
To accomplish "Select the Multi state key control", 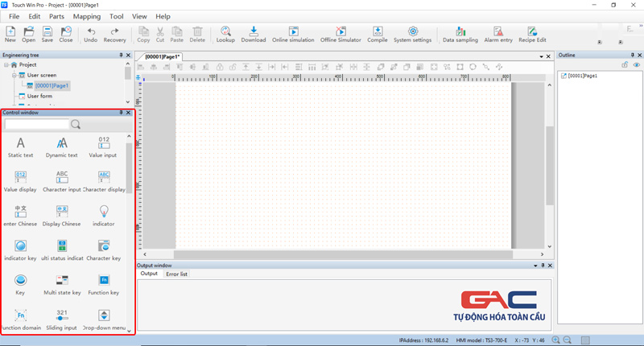I will pyautogui.click(x=62, y=286).
